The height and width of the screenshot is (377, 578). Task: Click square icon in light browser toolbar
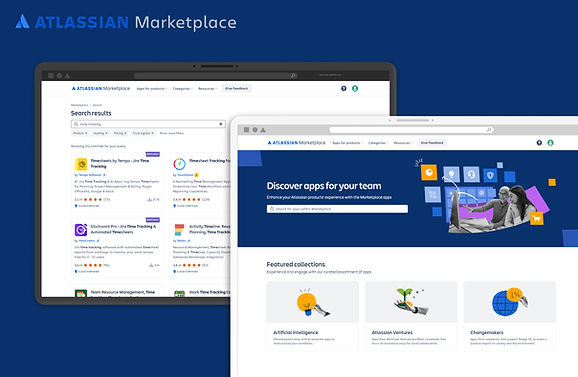pyautogui.click(x=247, y=130)
